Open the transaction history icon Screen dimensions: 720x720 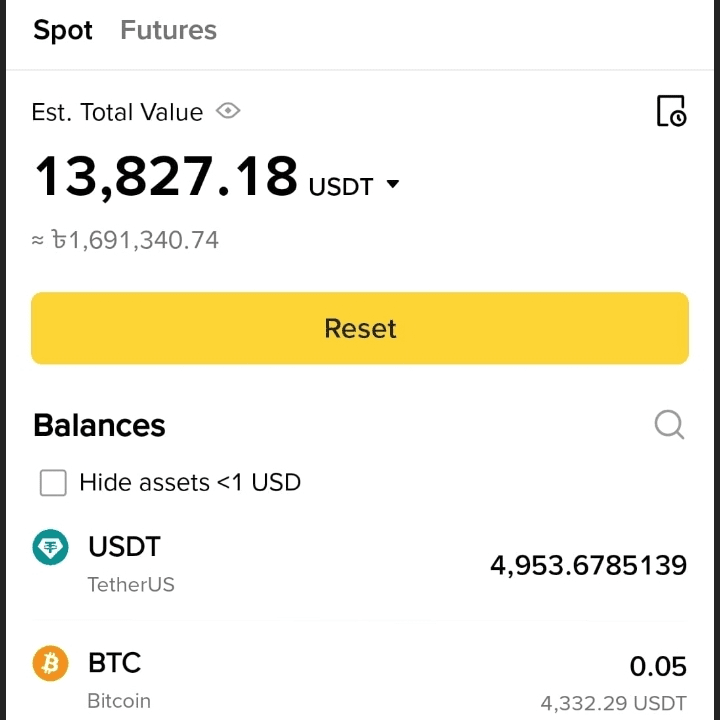pyautogui.click(x=671, y=111)
